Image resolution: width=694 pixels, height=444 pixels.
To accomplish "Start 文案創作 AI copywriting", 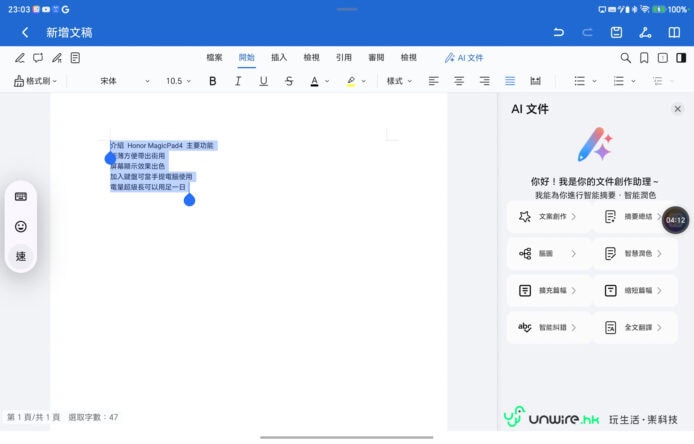I will point(548,216).
